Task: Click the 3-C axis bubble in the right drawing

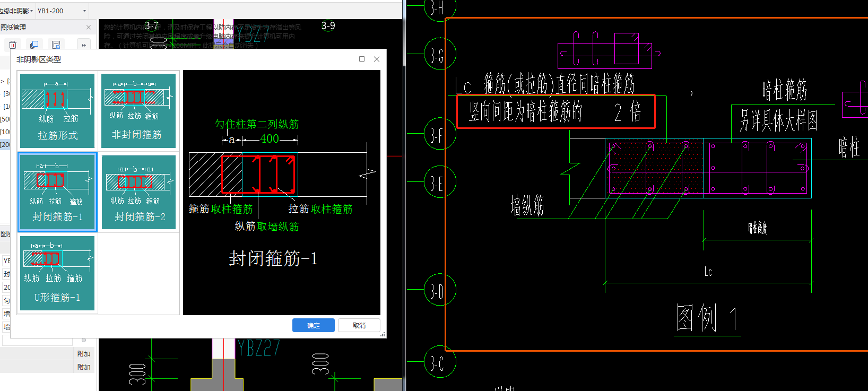Action: [x=440, y=362]
